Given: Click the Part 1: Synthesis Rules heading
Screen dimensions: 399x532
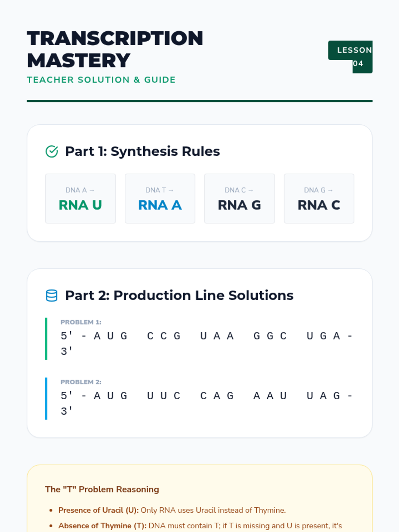Looking at the screenshot, I should pos(142,151).
